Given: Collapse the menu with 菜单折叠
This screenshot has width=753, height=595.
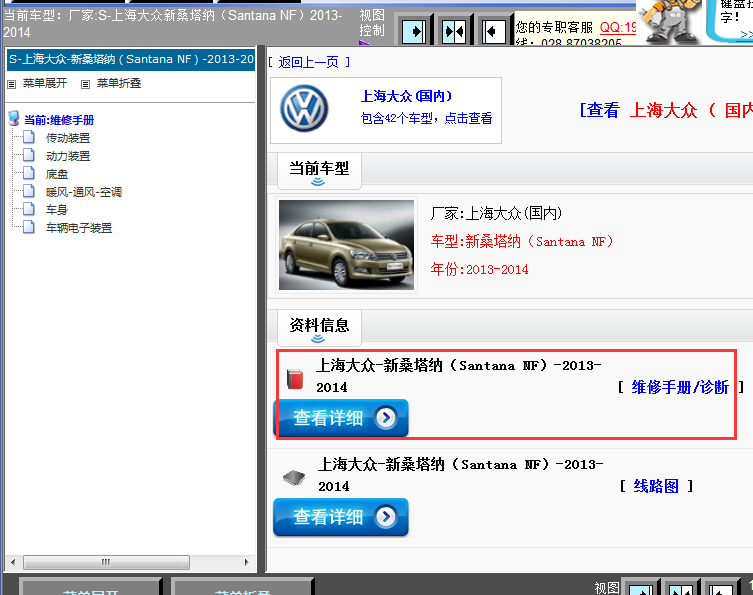Looking at the screenshot, I should pos(119,83).
